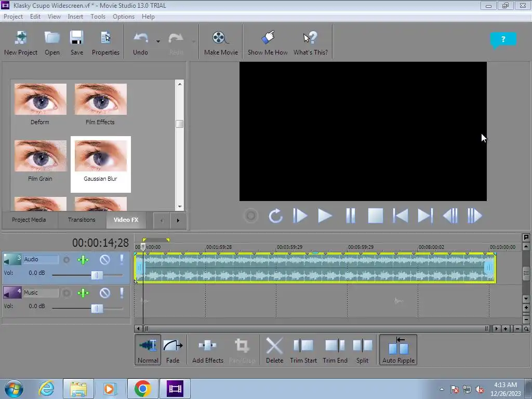Toggle loop playback in preview
This screenshot has height=399, width=532.
coord(275,216)
